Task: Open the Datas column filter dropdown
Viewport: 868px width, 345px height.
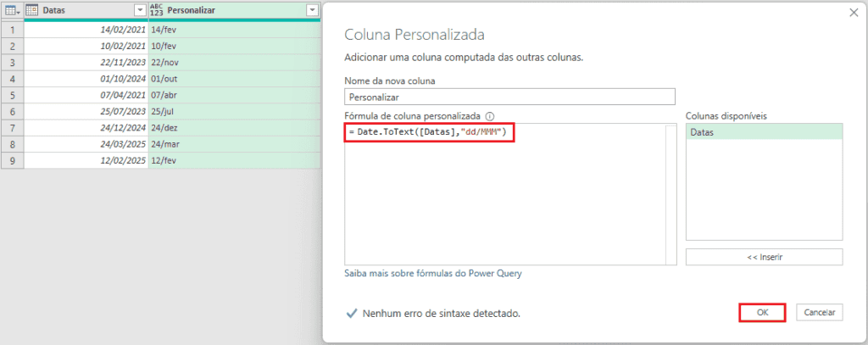Action: [x=140, y=10]
